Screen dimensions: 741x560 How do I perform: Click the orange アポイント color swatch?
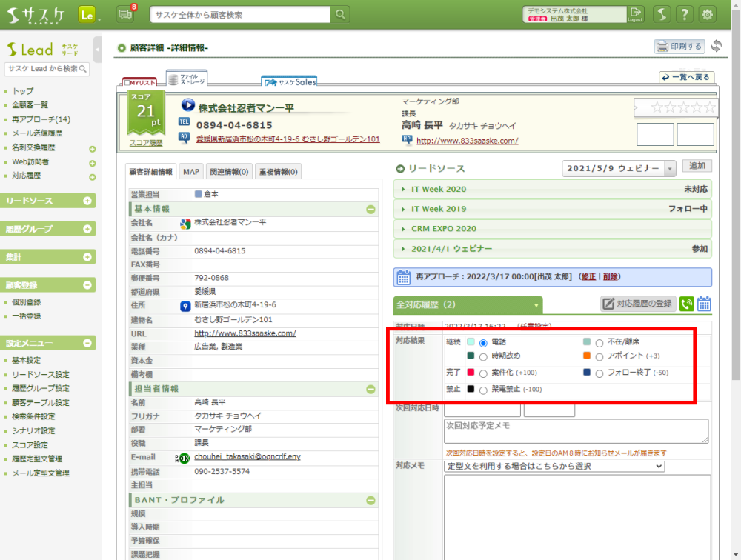click(x=586, y=356)
